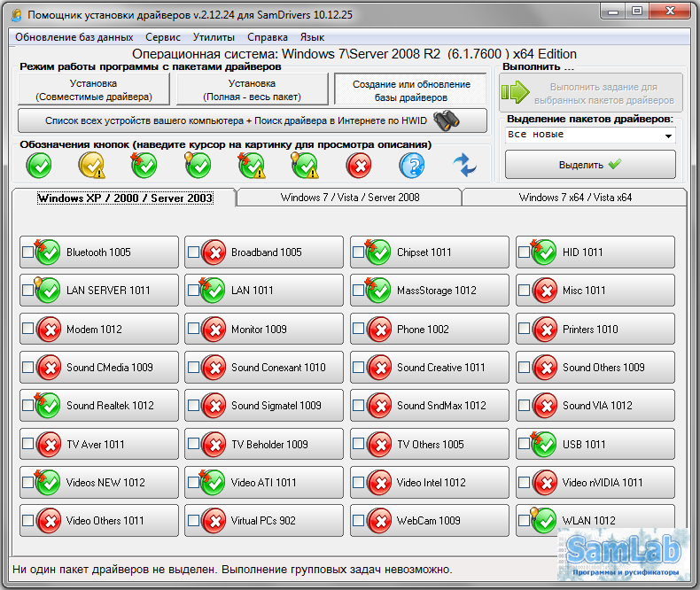Click the Monitor 1009 package button
The width and height of the screenshot is (700, 590).
pyautogui.click(x=264, y=329)
